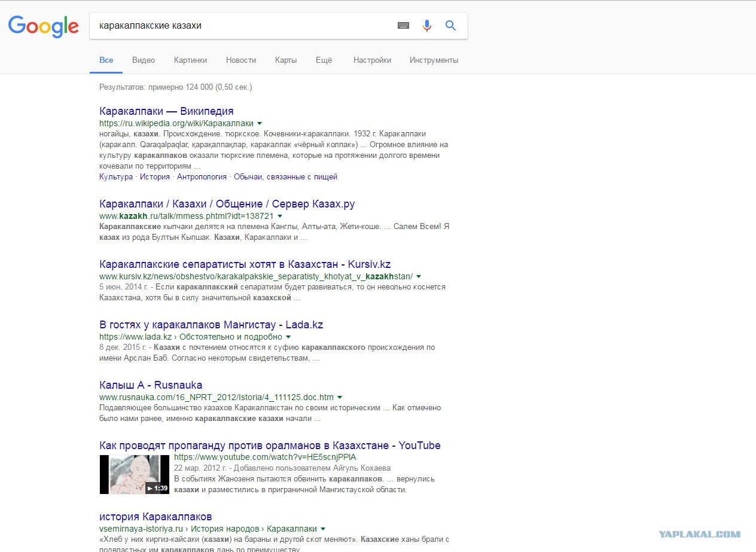Expand dropdown arrow beside www.kazakh.ru URL
Image resolution: width=756 pixels, height=552 pixels.
pyautogui.click(x=279, y=216)
